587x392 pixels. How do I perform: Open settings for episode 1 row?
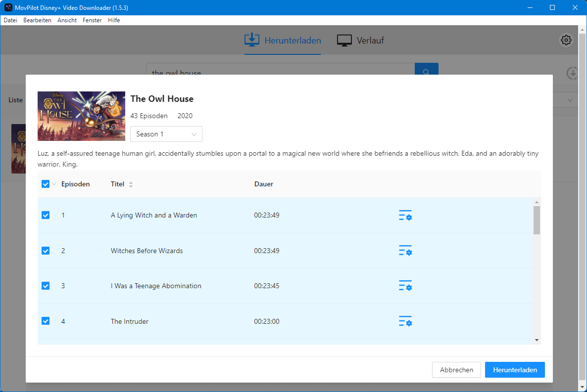click(405, 215)
